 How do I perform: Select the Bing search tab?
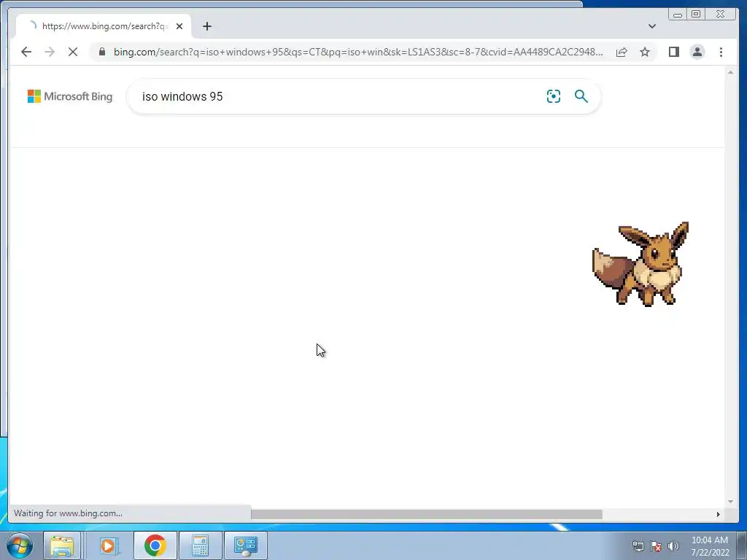104,26
